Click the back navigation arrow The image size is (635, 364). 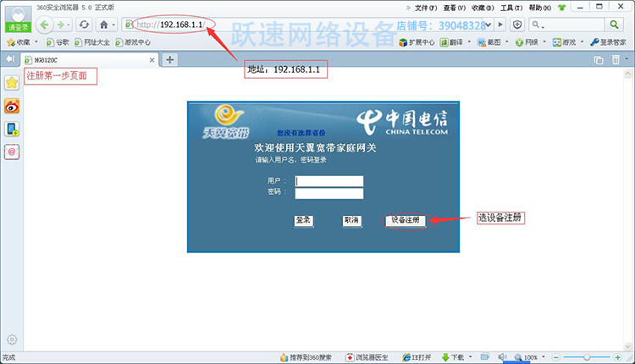[45, 25]
